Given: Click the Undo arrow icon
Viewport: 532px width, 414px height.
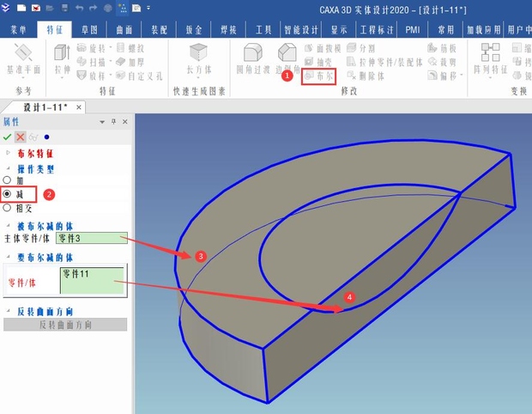Looking at the screenshot, I should coord(80,8).
